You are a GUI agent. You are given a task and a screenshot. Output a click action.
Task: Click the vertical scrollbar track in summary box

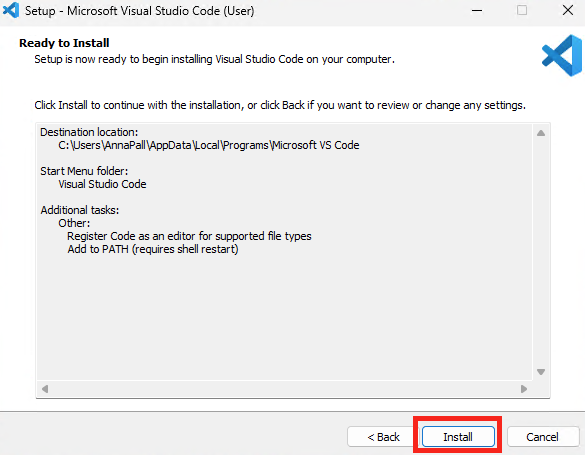[541, 252]
